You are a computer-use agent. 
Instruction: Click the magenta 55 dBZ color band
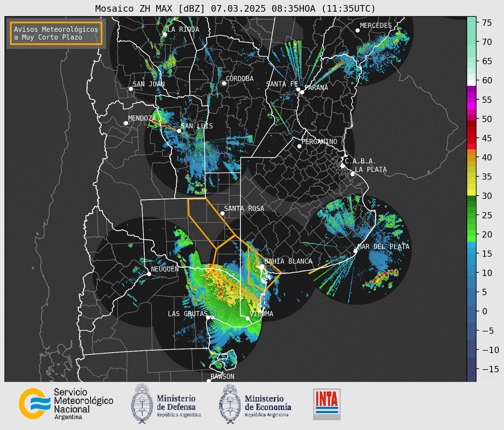point(471,100)
